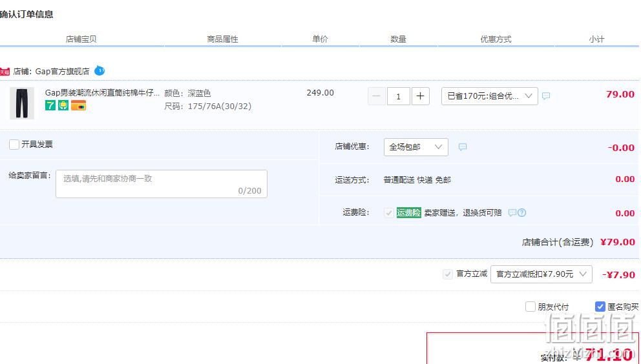Enable the 朋友代付 checkbox
Viewport: 641px width, 364px height.
(531, 307)
